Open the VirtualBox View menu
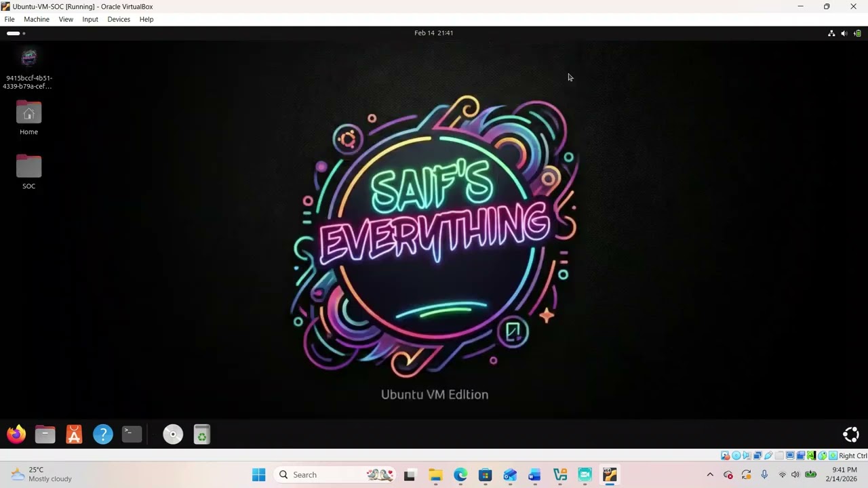The width and height of the screenshot is (868, 488). tap(66, 19)
